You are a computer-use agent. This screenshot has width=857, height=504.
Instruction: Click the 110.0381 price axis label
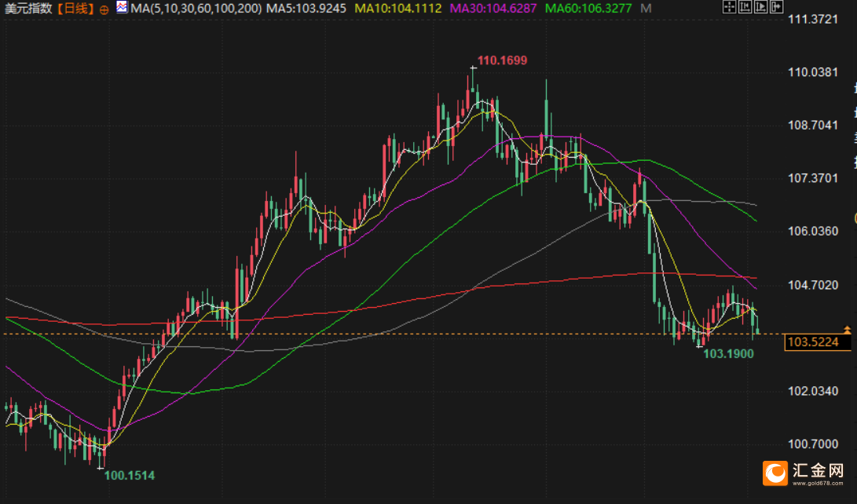(x=813, y=72)
